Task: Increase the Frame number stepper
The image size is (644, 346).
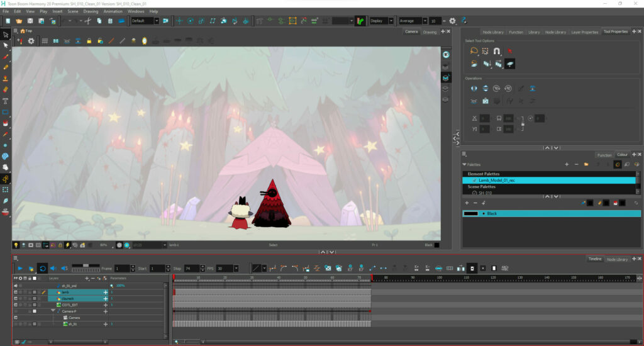Action: coord(133,267)
